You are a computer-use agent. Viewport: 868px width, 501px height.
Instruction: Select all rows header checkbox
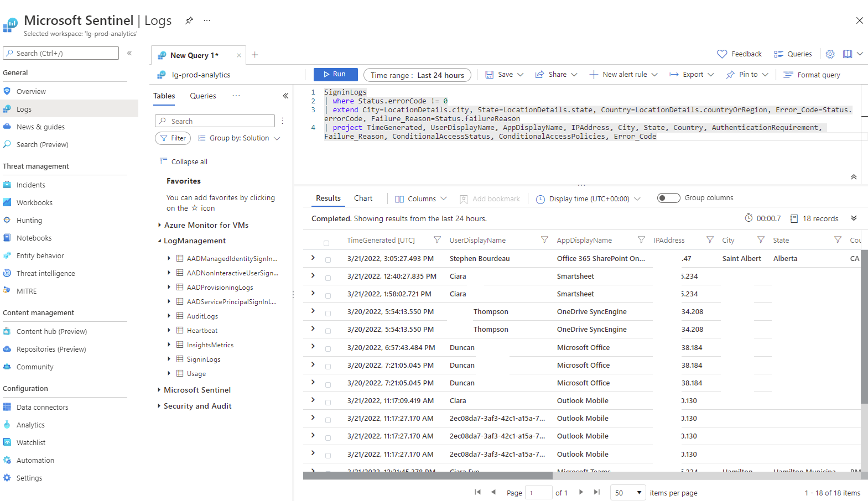326,243
